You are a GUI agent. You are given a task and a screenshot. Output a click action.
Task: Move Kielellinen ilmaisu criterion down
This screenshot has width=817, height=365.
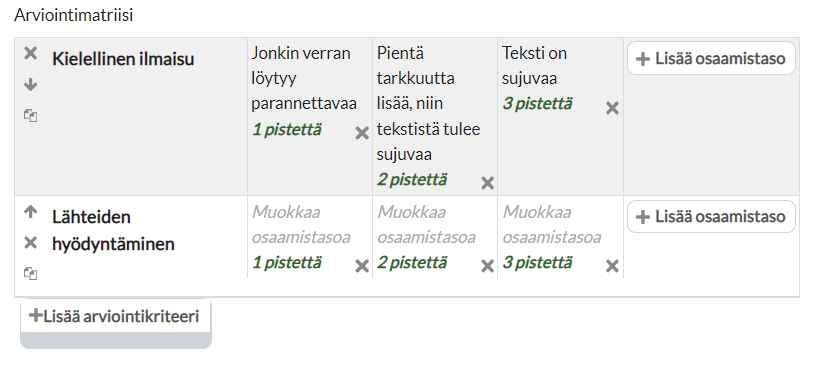[31, 84]
